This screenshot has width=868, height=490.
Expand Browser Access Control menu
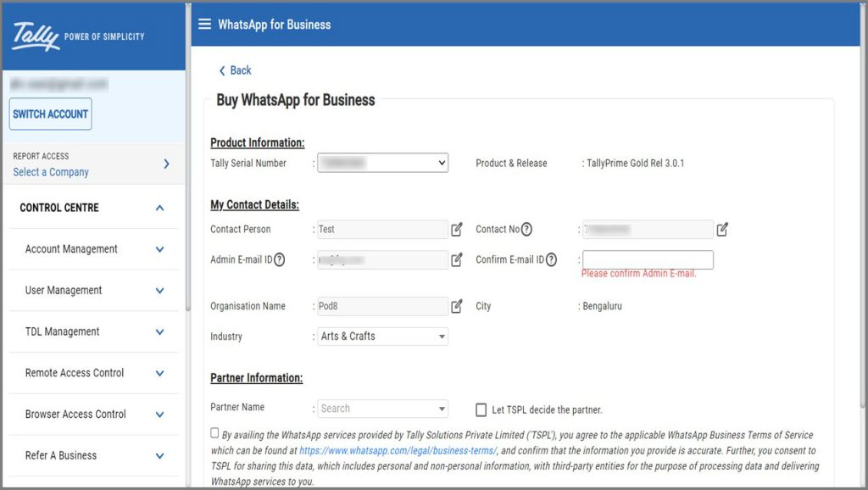point(159,415)
